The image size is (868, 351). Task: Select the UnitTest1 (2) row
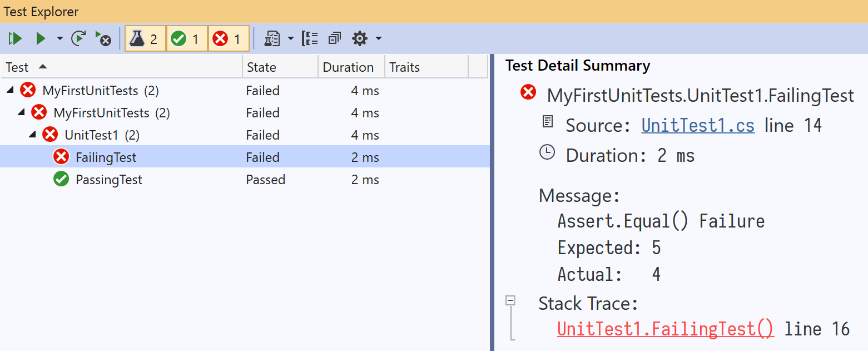point(245,135)
